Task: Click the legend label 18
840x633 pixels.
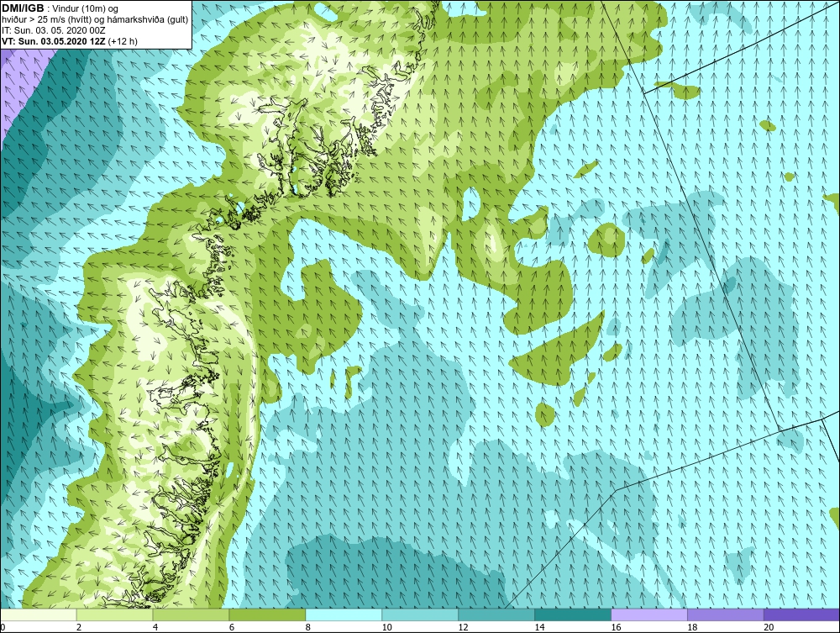Action: click(692, 627)
